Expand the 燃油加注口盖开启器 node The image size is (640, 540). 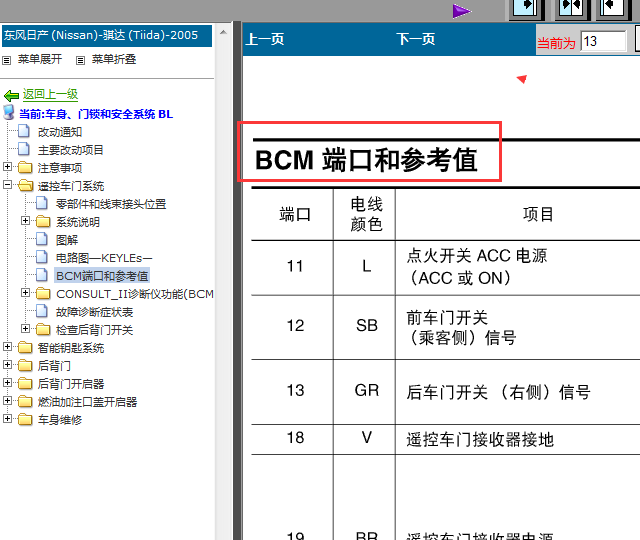pos(7,400)
